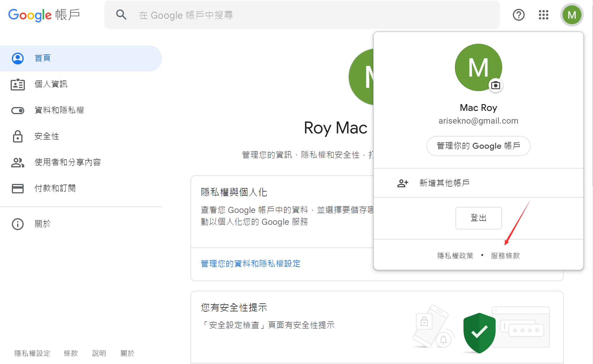Click the 您有安全性提示 card heading
593x364 pixels.
pyautogui.click(x=234, y=308)
